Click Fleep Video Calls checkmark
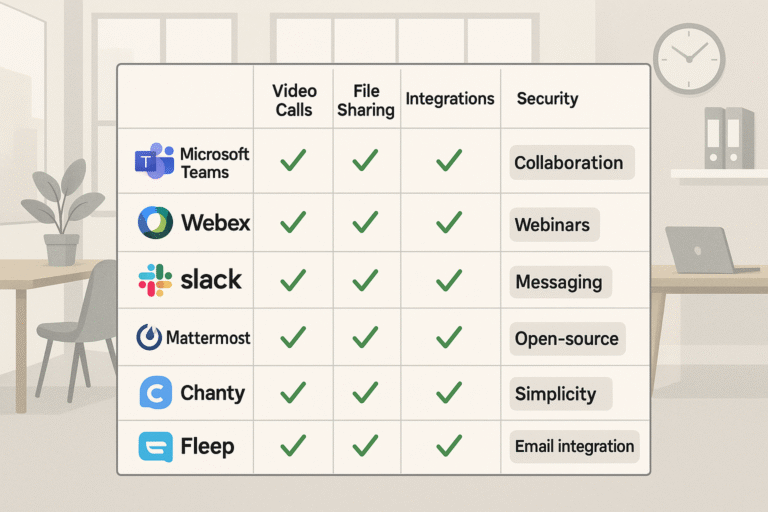768x512 pixels. pos(293,445)
